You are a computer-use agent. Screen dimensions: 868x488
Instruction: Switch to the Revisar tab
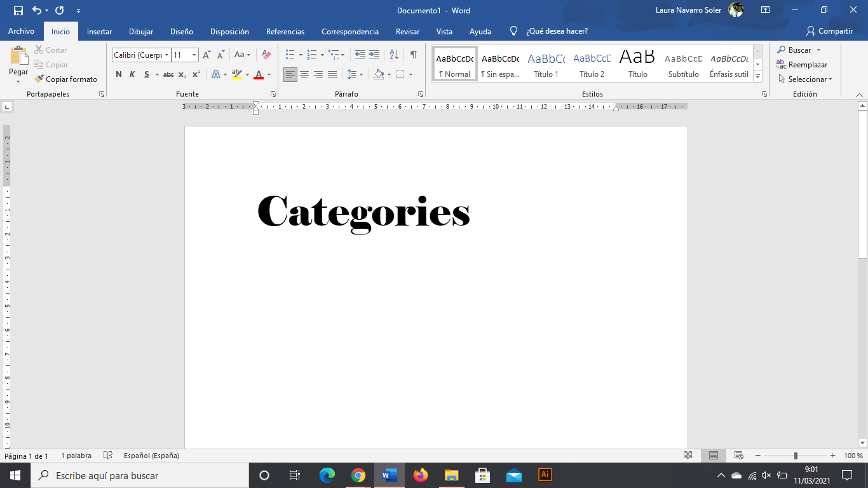[x=407, y=31]
